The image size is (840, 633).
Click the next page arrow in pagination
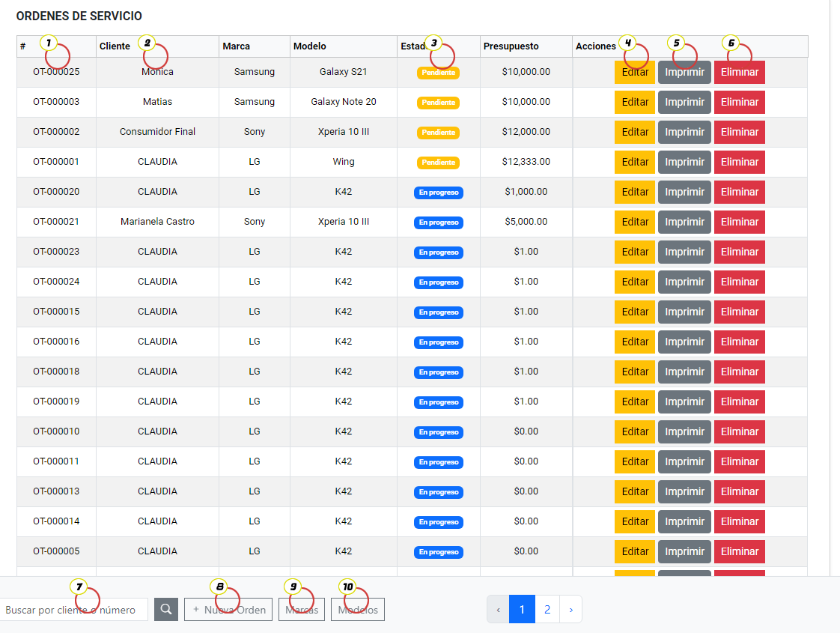[570, 610]
